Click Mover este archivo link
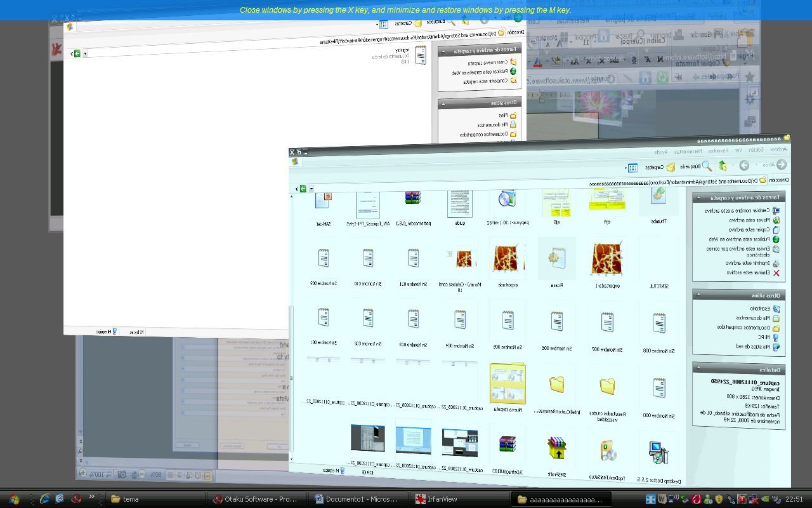Image resolution: width=812 pixels, height=508 pixels. point(754,220)
